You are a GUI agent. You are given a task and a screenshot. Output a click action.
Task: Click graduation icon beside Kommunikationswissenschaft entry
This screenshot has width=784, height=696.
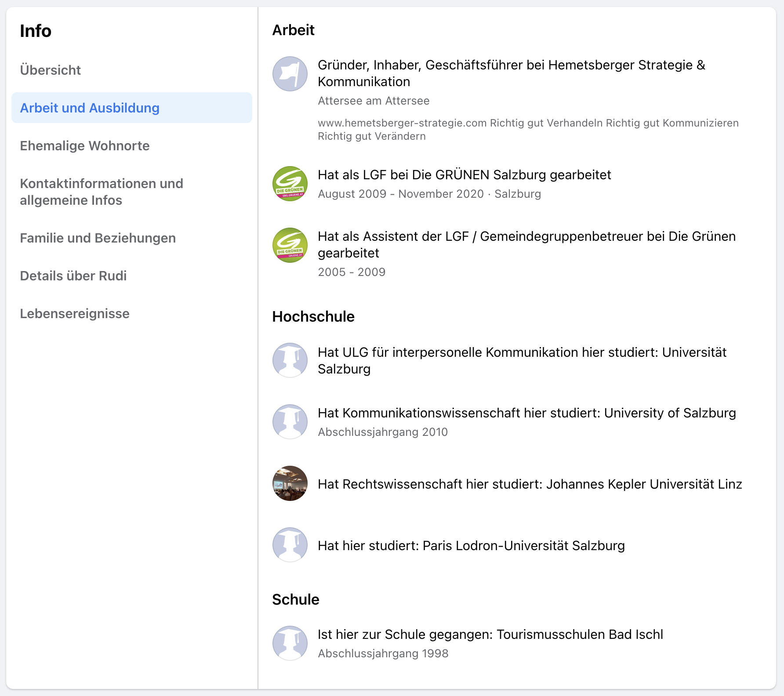click(290, 422)
